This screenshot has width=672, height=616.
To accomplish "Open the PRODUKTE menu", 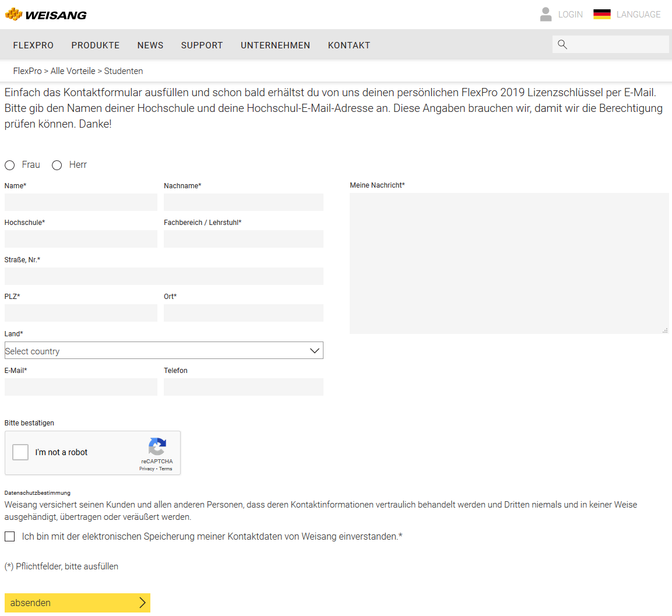I will point(95,45).
